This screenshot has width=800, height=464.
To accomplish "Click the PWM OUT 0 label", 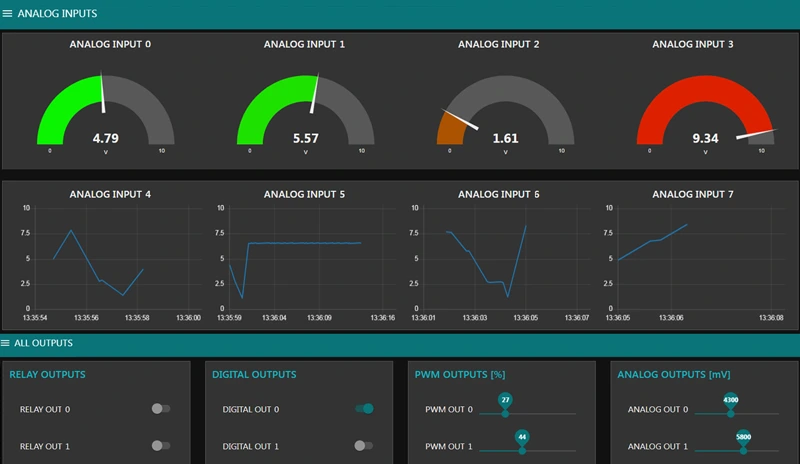I will click(x=449, y=409).
